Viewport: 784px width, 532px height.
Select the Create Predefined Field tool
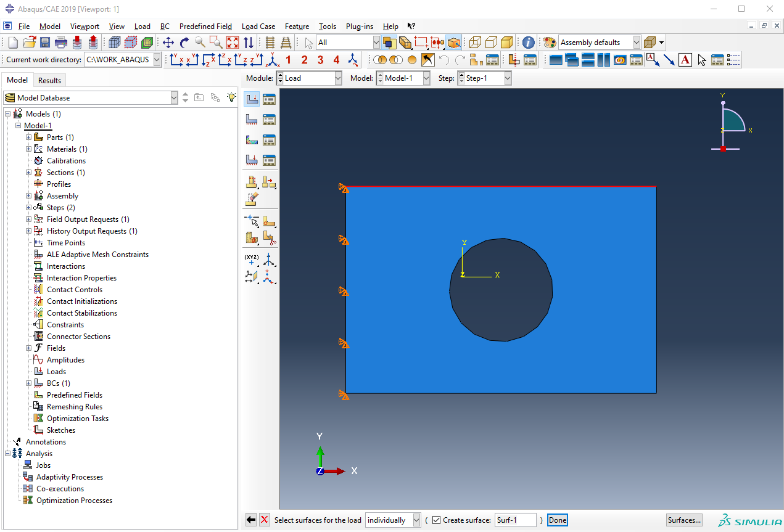[x=252, y=140]
